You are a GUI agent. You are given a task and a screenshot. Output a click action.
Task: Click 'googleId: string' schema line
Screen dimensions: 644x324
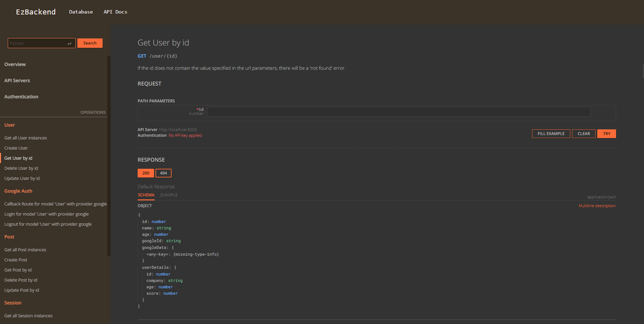click(x=161, y=241)
